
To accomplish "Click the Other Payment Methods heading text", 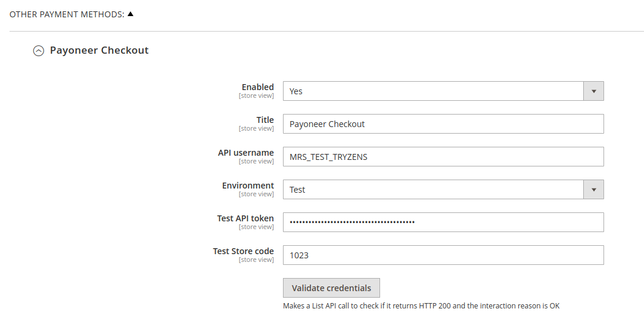I will 67,14.
